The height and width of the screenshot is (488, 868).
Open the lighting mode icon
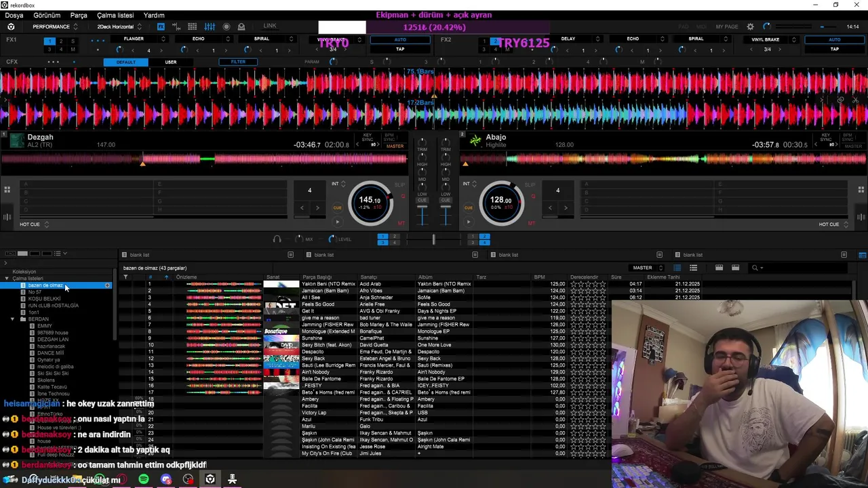pos(241,26)
